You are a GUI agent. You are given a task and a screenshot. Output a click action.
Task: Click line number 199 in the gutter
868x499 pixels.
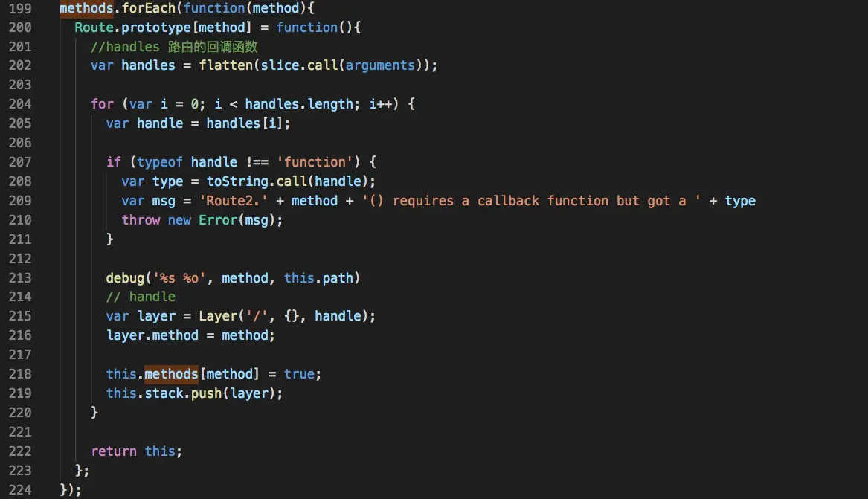pos(20,8)
